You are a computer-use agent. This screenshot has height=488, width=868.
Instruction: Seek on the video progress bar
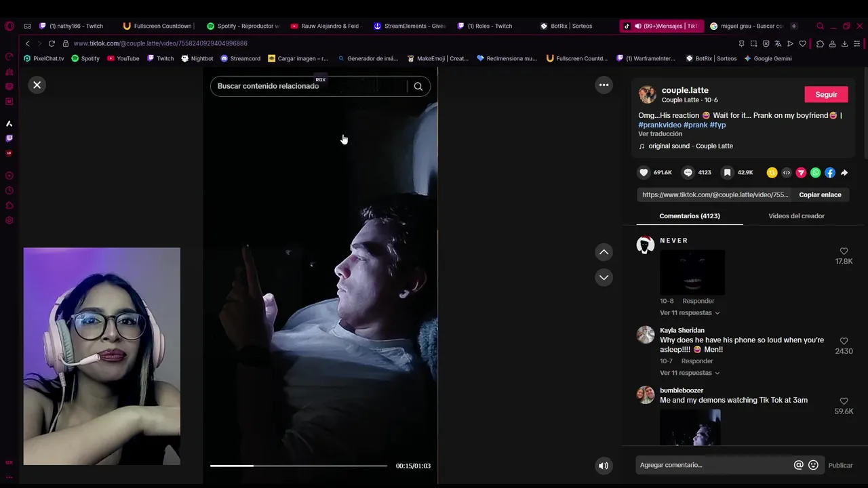(298, 466)
